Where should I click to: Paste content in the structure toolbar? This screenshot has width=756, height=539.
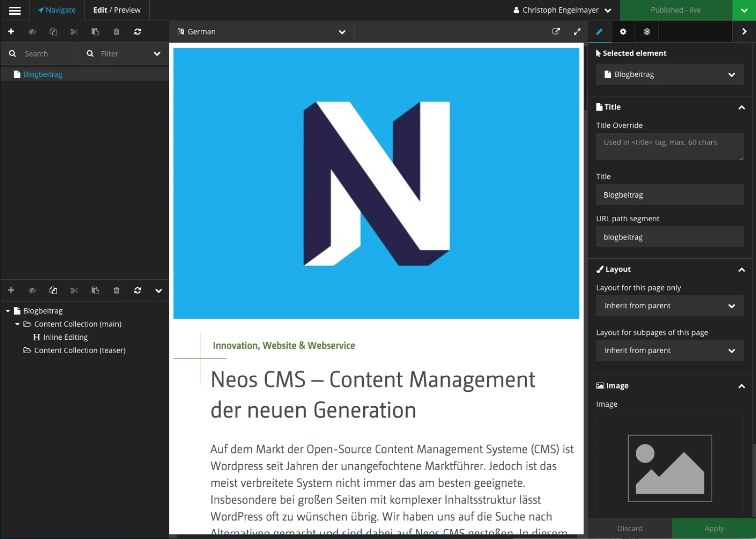pyautogui.click(x=95, y=291)
